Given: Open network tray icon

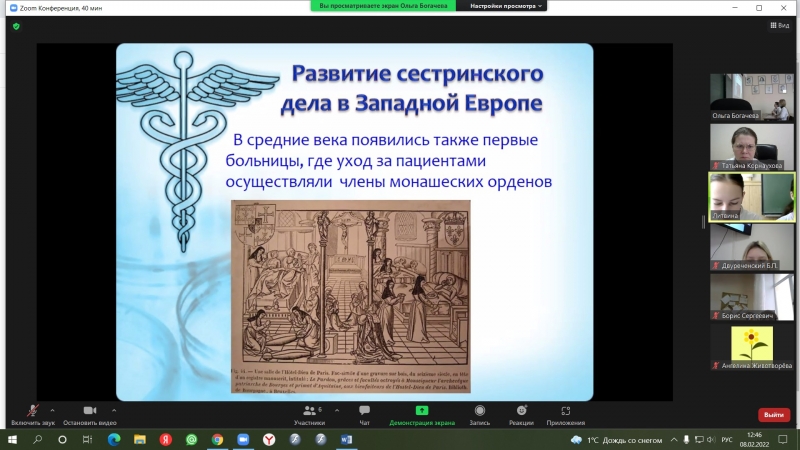Looking at the screenshot, I should click(x=699, y=440).
